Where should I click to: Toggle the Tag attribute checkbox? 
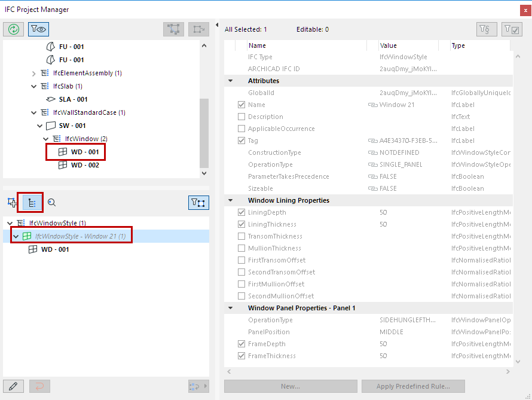pyautogui.click(x=241, y=141)
